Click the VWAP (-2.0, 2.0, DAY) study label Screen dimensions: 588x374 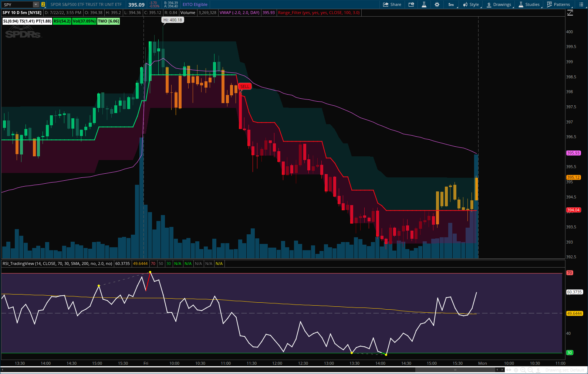click(x=240, y=13)
